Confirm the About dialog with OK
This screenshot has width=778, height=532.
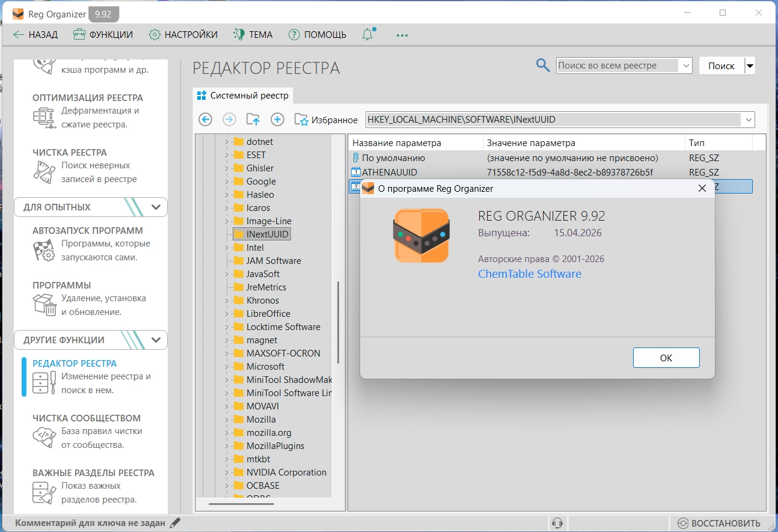666,358
